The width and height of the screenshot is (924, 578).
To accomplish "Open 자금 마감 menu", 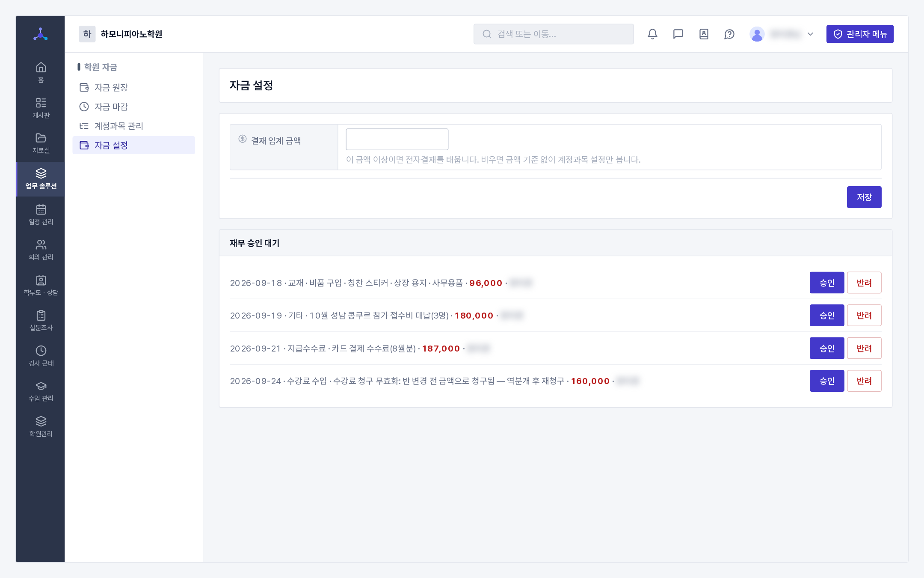I will [x=133, y=107].
